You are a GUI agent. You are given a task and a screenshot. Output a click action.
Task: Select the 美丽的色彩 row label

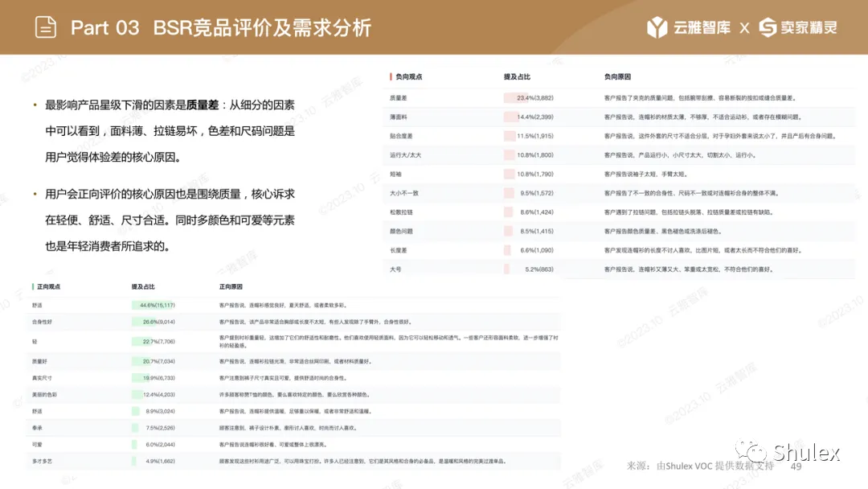pos(44,395)
